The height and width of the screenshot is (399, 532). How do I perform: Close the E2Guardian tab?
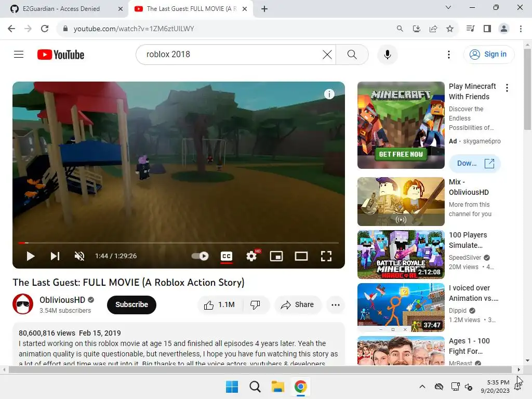[121, 9]
